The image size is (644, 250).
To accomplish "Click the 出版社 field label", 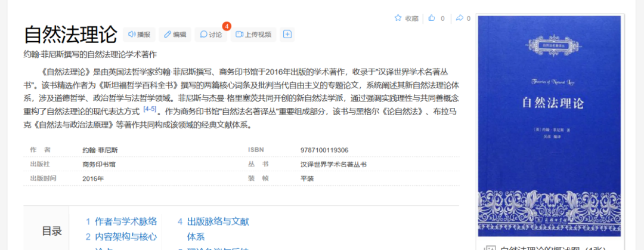I will click(40, 165).
